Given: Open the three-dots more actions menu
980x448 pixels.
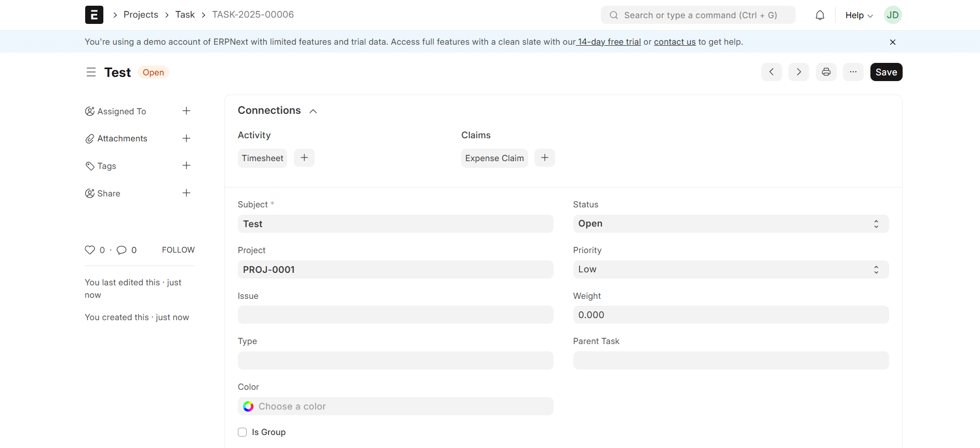Looking at the screenshot, I should click(853, 72).
